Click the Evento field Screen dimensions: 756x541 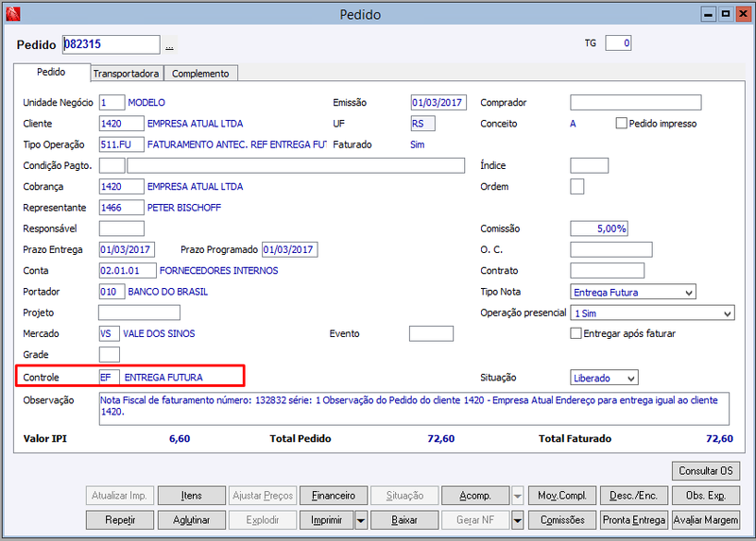point(431,333)
